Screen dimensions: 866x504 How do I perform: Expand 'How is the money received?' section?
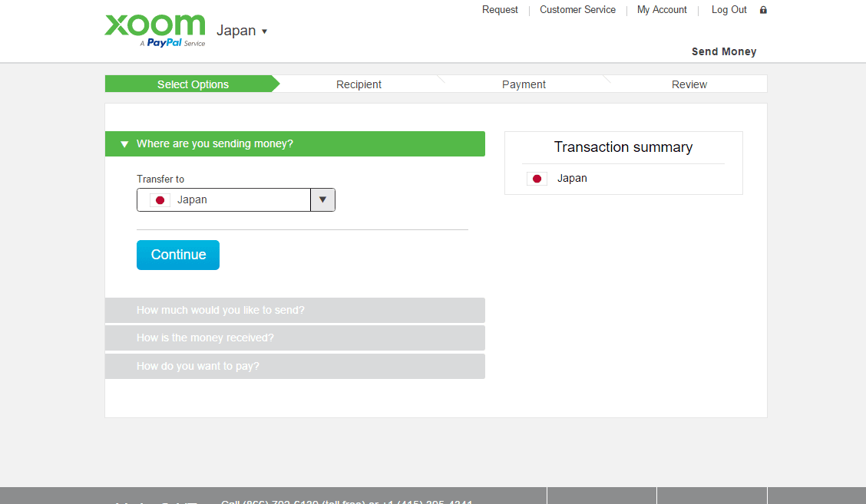pos(295,338)
